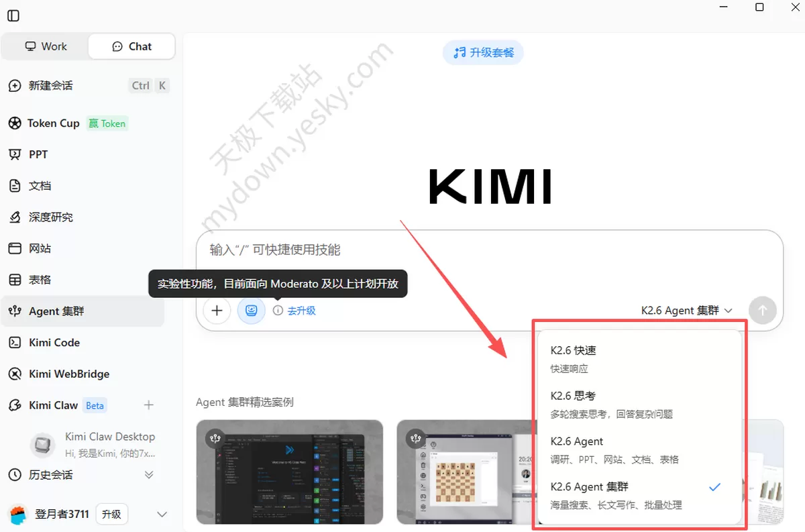805x532 pixels.
Task: Click the 表格 spreadsheet grid icon
Action: tap(15, 280)
